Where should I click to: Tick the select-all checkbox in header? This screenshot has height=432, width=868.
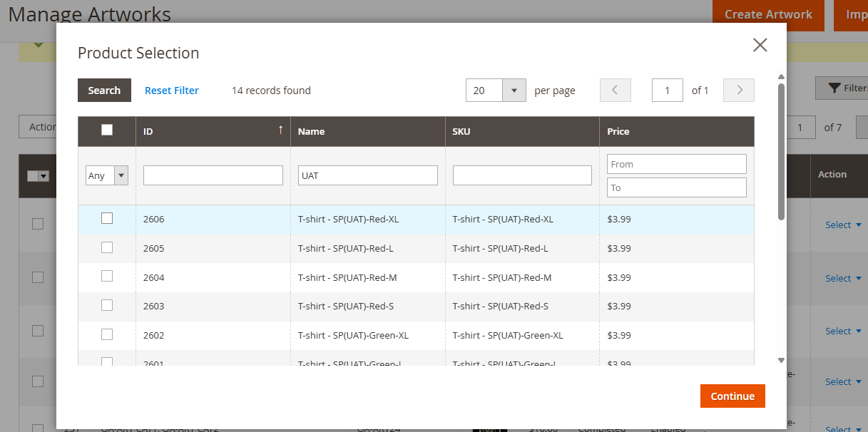pos(107,130)
